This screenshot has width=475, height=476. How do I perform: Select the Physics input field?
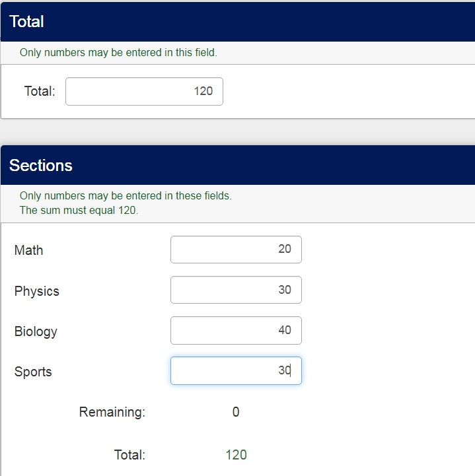[x=236, y=290]
